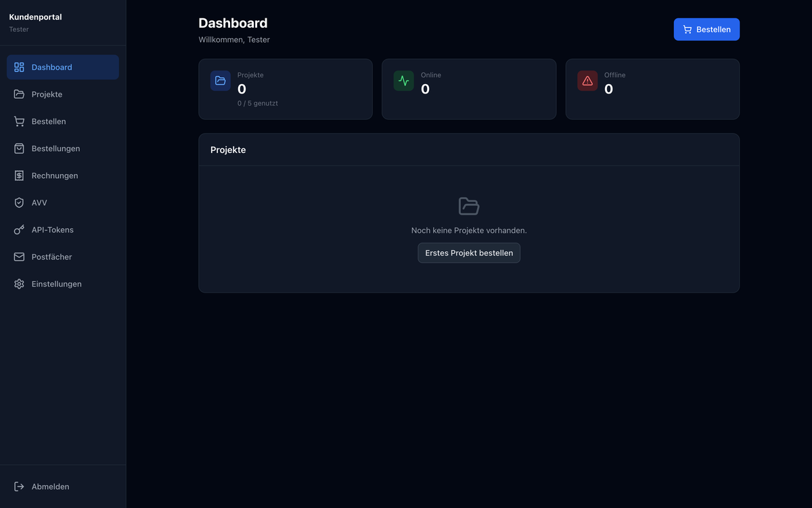Open the Dashboard menu item
812x508 pixels.
click(63, 67)
